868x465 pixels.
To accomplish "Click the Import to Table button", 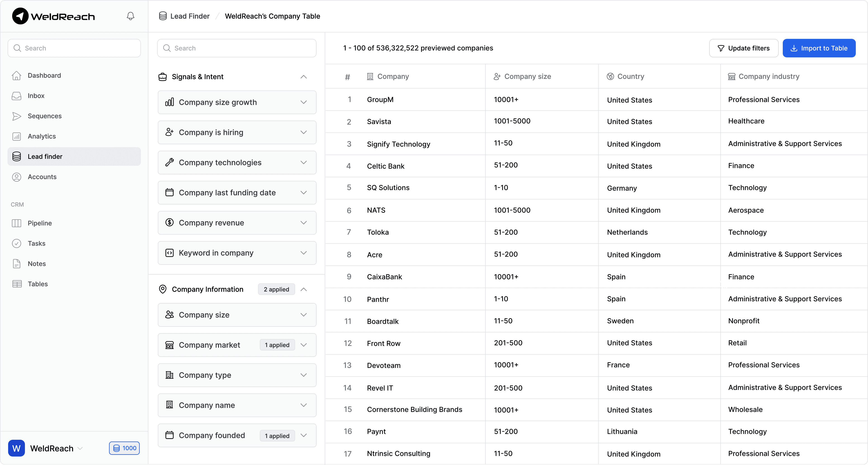I will [x=819, y=48].
